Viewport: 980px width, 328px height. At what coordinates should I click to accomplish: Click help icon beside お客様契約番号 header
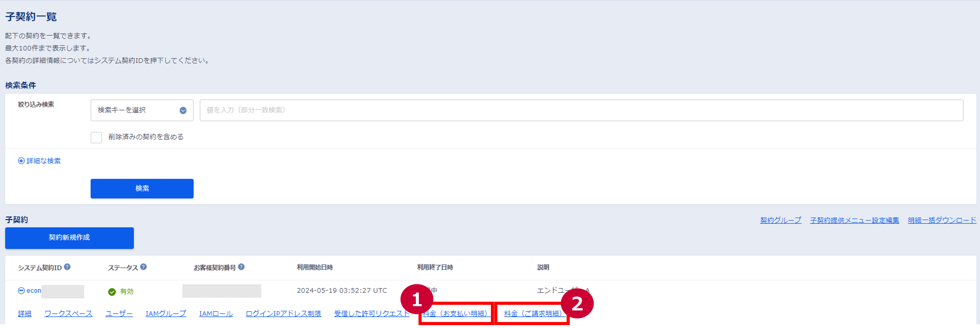coord(241,267)
